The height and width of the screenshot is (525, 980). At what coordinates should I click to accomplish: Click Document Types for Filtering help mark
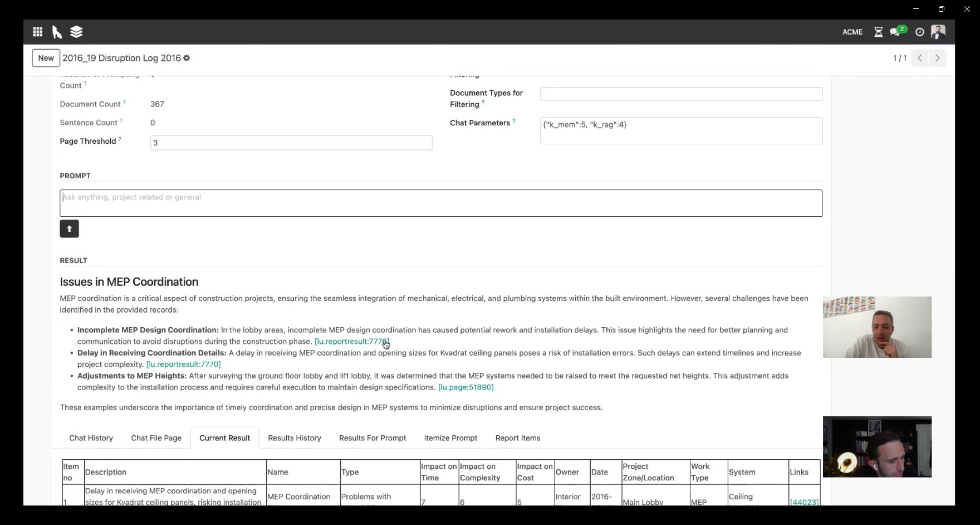click(x=483, y=103)
